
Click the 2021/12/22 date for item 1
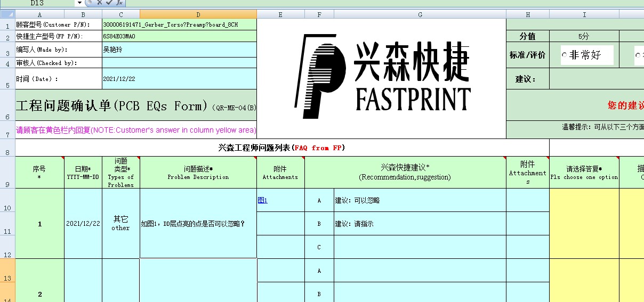pyautogui.click(x=83, y=223)
